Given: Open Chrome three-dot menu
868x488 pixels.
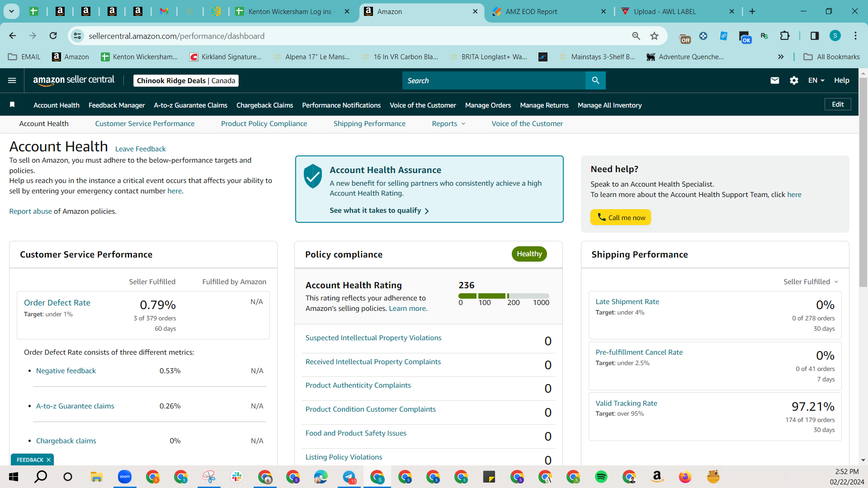Looking at the screenshot, I should [855, 36].
